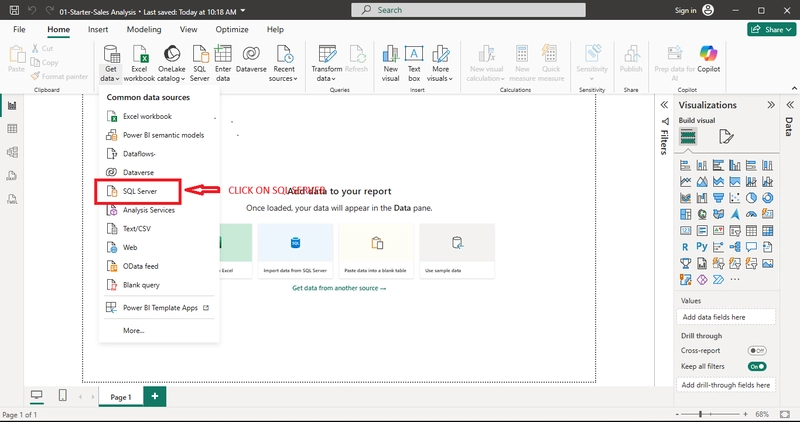Switch to the Optimize tab
This screenshot has width=800, height=422.
click(232, 29)
